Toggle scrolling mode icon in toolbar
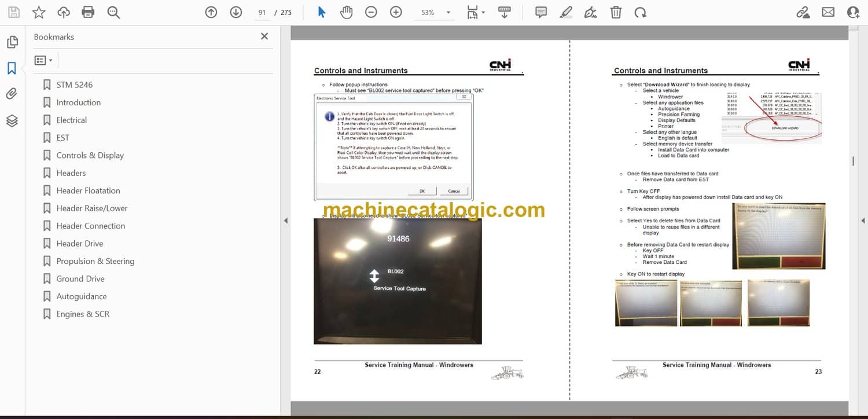Screen dimensions: 868x419 505,12
